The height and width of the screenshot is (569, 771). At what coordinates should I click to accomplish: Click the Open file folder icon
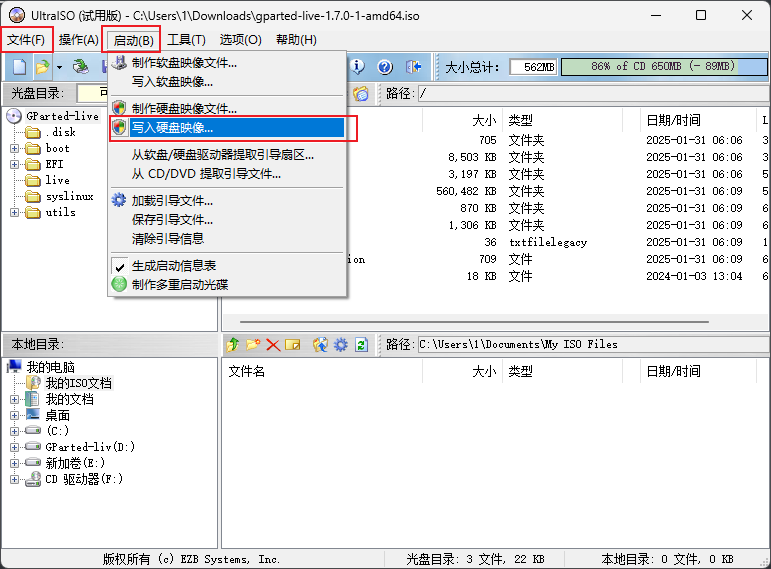point(43,67)
